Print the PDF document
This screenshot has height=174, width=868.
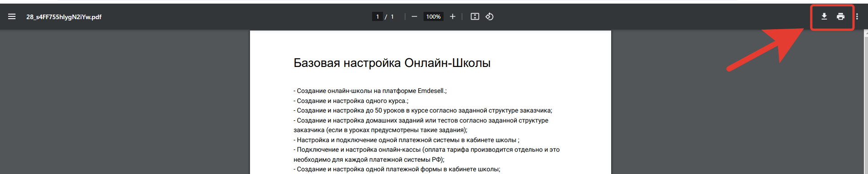click(841, 16)
